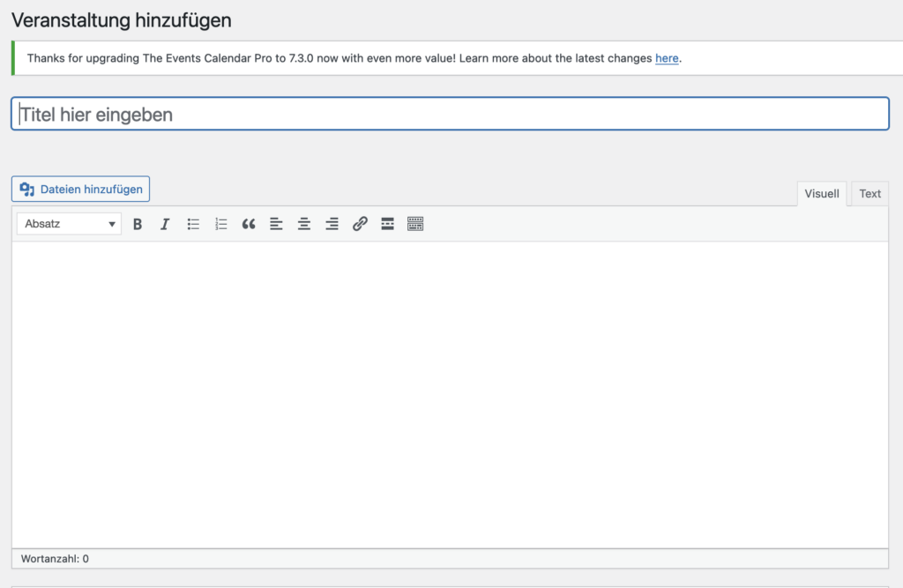Insert a bulleted list
The width and height of the screenshot is (903, 588).
coord(193,224)
